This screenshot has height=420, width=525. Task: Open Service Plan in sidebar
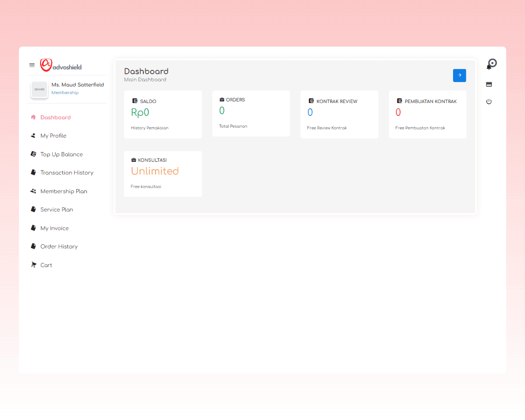pyautogui.click(x=56, y=210)
